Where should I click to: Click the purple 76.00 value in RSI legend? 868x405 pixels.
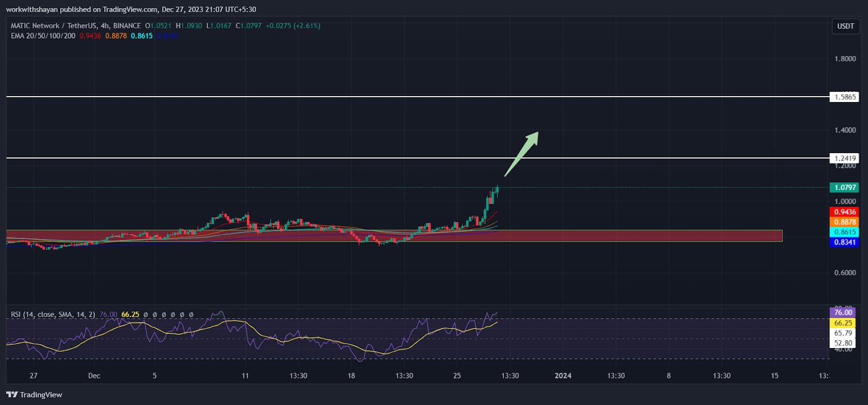(108, 314)
